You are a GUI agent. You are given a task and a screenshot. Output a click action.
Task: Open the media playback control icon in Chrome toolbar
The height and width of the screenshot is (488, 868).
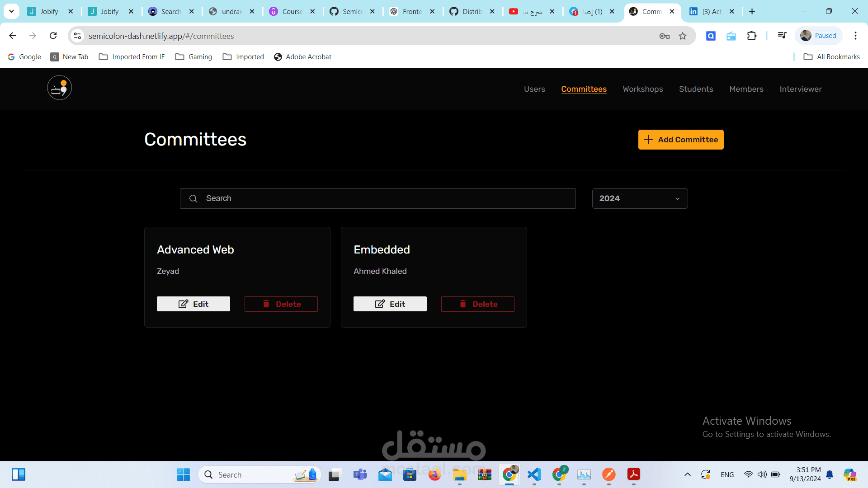[782, 36]
